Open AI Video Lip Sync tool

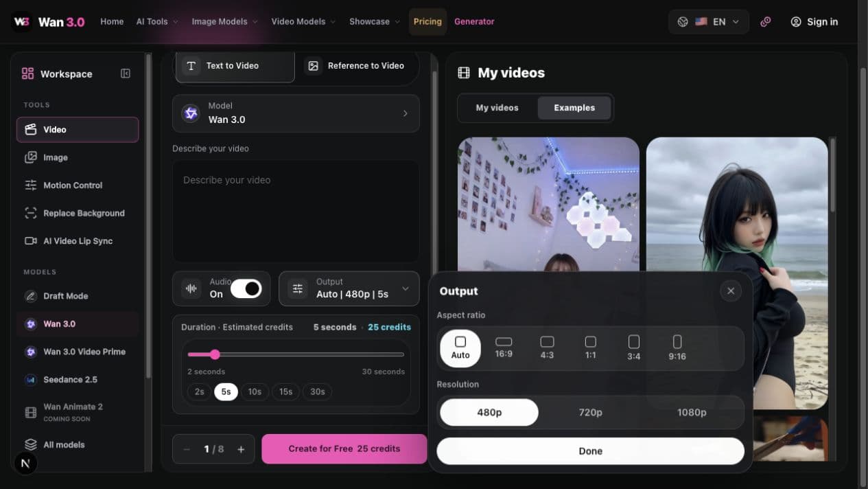tap(78, 241)
